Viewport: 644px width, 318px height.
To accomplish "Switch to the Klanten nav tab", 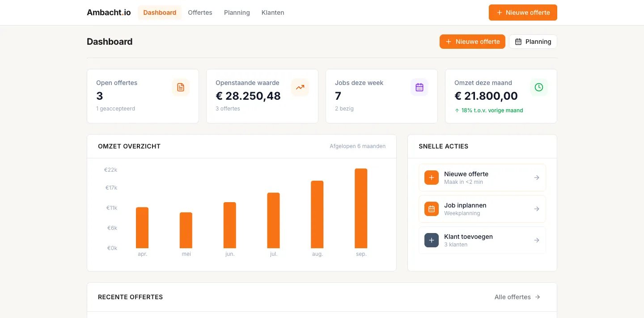I will tap(273, 13).
